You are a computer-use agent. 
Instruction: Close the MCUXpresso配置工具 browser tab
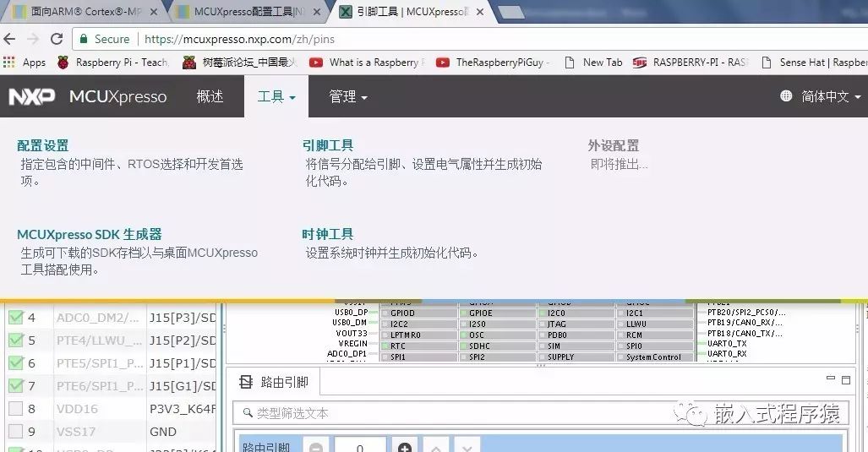pos(316,12)
